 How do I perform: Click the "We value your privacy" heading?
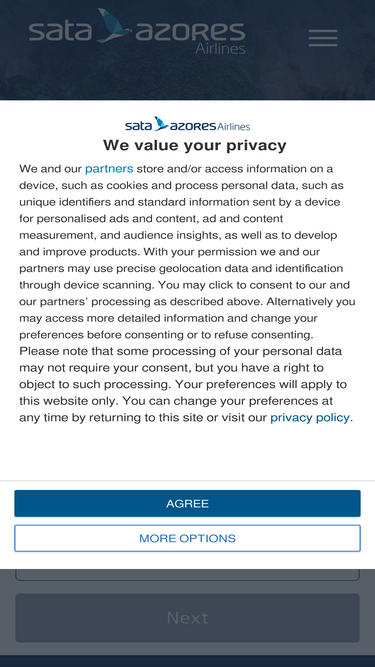click(195, 145)
